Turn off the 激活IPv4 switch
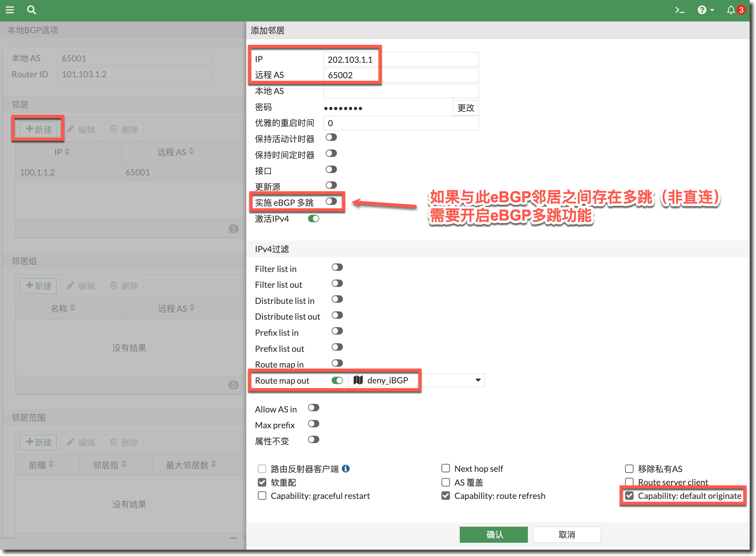The image size is (756, 556). tap(313, 219)
